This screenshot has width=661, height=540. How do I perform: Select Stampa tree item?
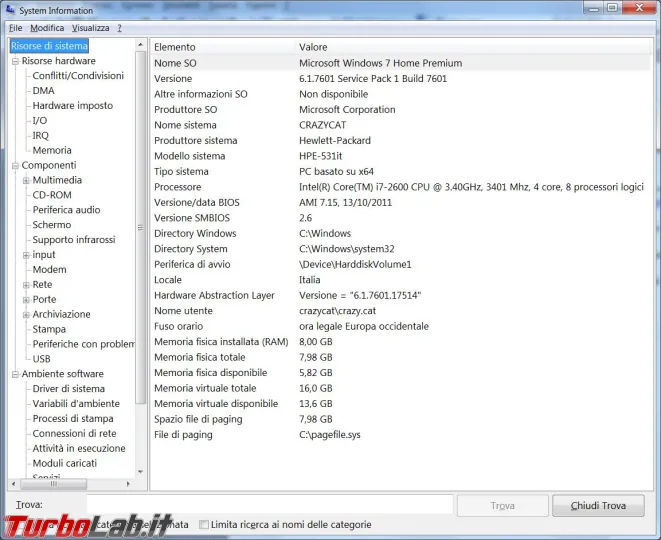click(x=49, y=329)
